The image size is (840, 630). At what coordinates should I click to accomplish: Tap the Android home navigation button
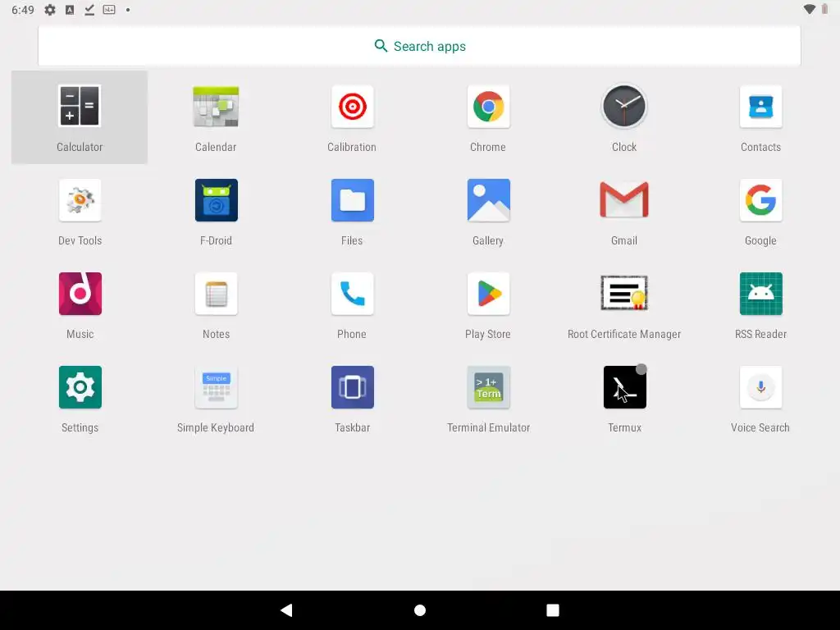pyautogui.click(x=420, y=610)
